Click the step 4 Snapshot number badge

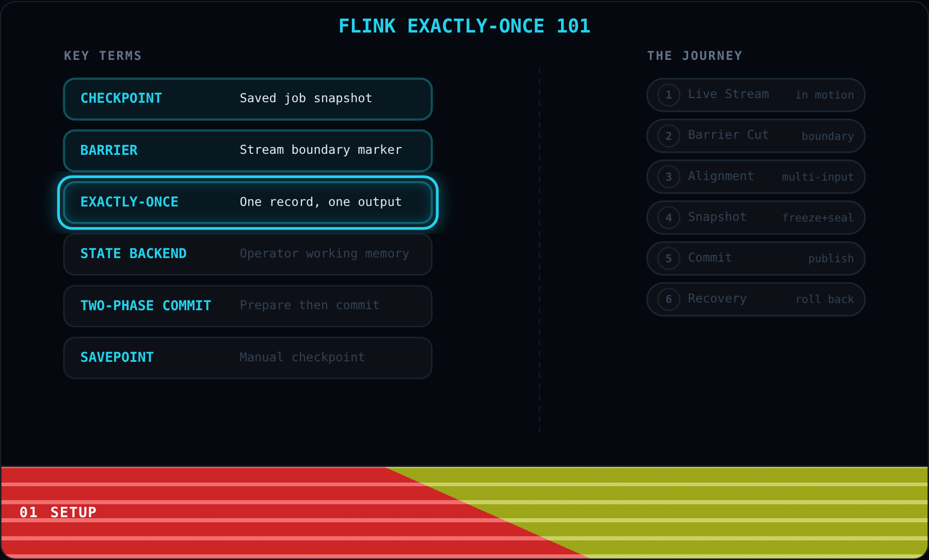[668, 217]
